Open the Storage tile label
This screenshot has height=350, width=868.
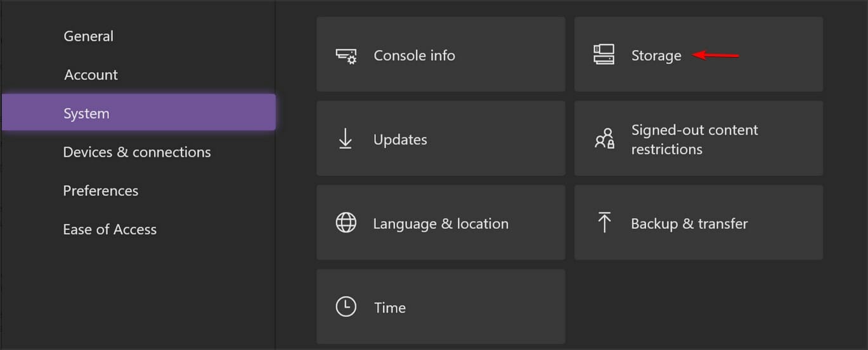[656, 56]
